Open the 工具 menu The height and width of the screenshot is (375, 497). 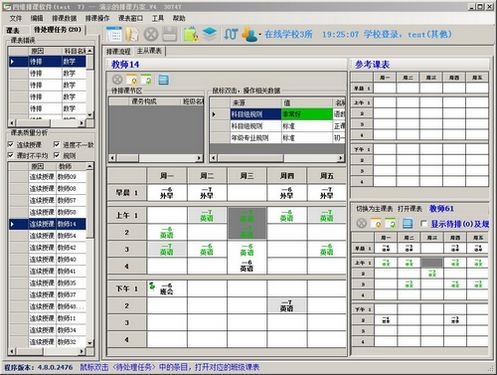tap(158, 18)
